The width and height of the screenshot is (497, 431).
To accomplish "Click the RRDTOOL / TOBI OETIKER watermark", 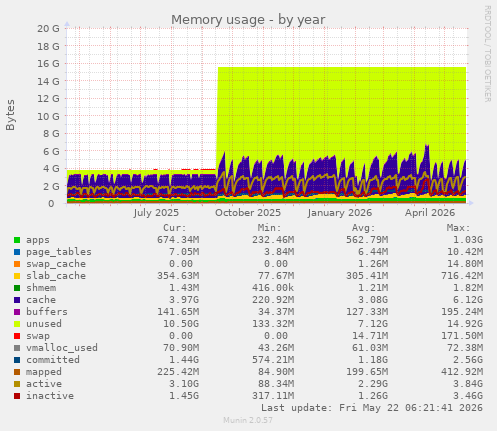I will coord(487,54).
